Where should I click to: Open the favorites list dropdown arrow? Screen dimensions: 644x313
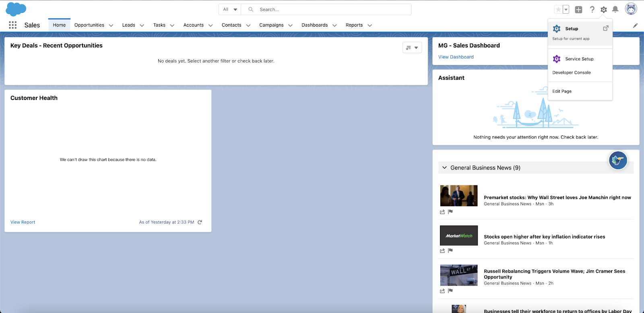click(x=566, y=10)
